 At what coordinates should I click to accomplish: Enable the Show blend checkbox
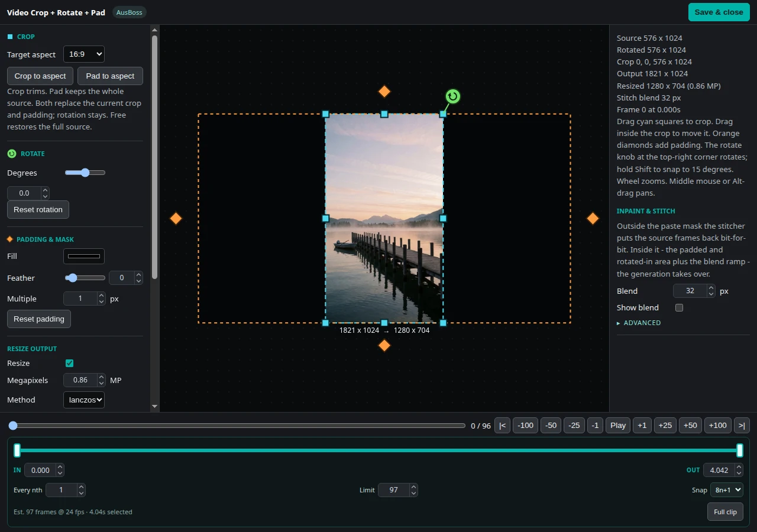click(679, 307)
